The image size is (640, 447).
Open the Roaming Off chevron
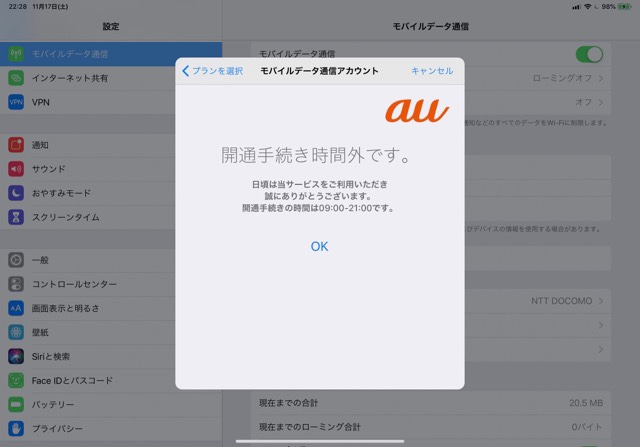[x=601, y=78]
